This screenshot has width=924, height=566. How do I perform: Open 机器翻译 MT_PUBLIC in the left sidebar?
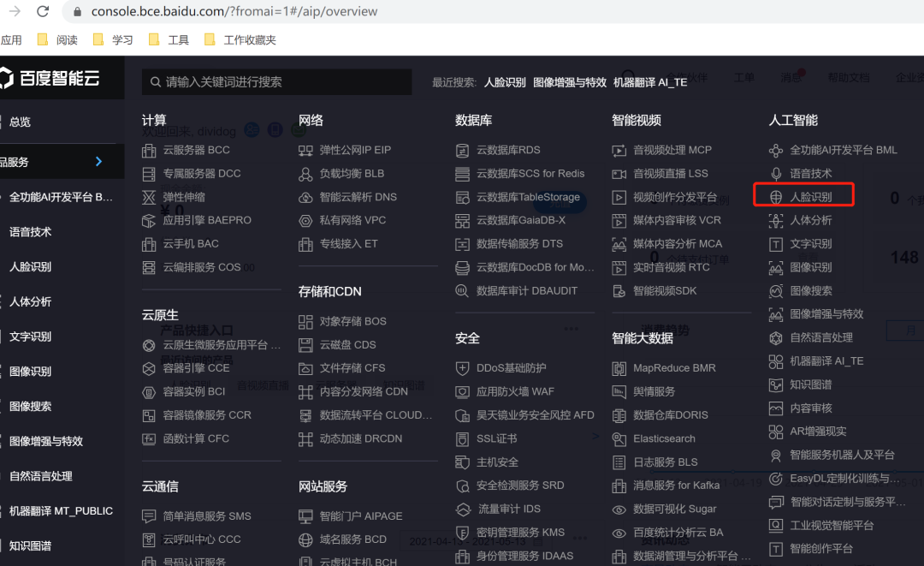point(62,511)
